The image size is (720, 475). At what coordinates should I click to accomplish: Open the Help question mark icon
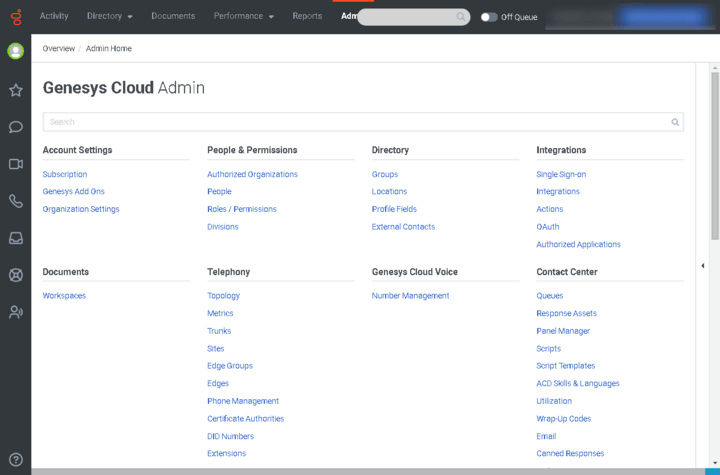click(16, 459)
